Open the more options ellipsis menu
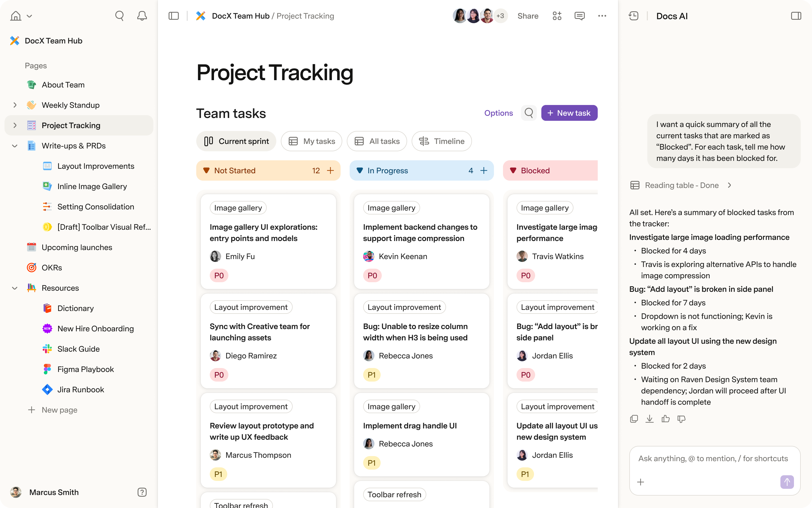This screenshot has height=508, width=812. [602, 16]
